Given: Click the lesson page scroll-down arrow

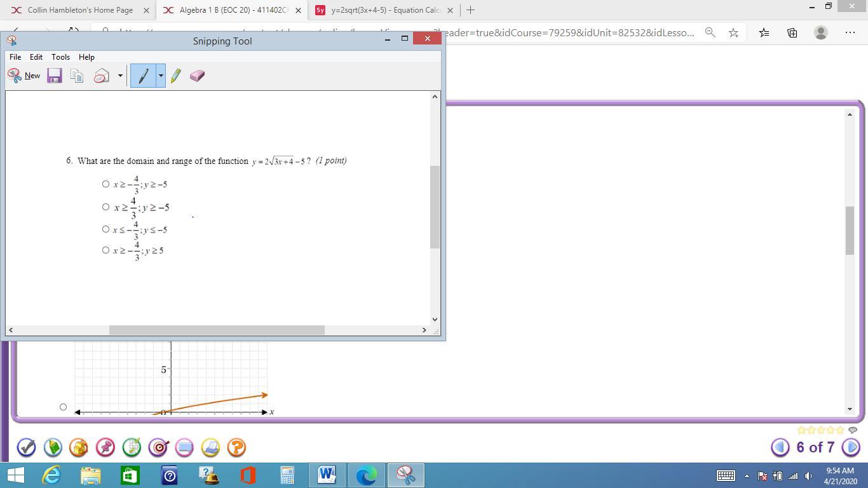Looking at the screenshot, I should (850, 409).
